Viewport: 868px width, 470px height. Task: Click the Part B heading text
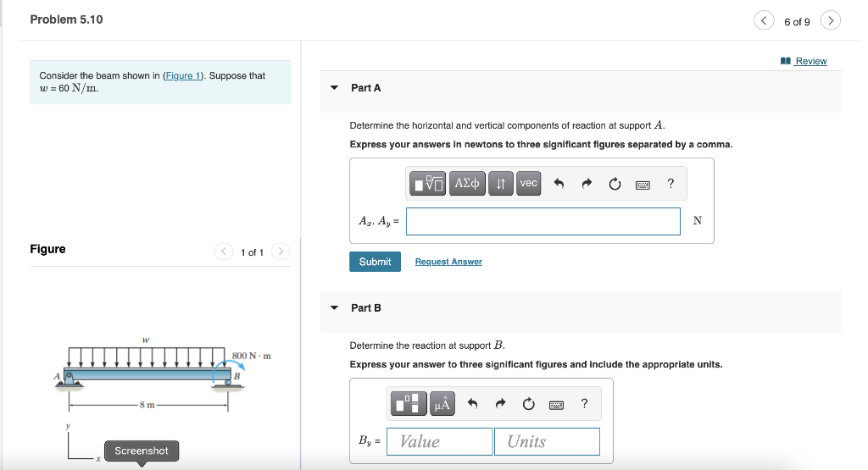coord(366,307)
